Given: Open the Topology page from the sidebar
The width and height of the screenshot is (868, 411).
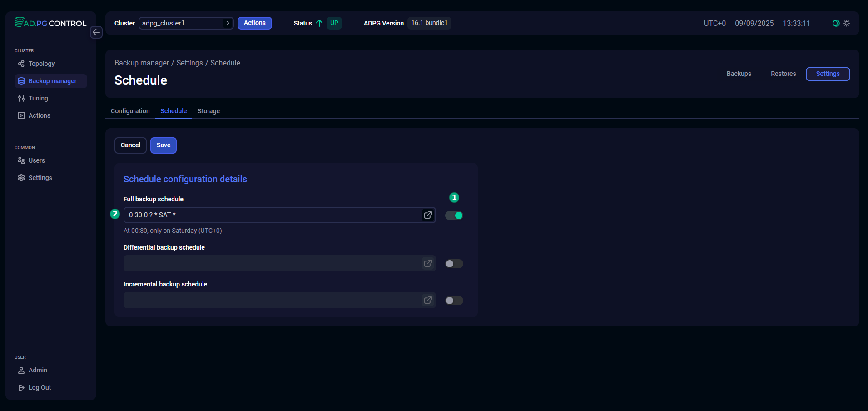Looking at the screenshot, I should click(41, 64).
